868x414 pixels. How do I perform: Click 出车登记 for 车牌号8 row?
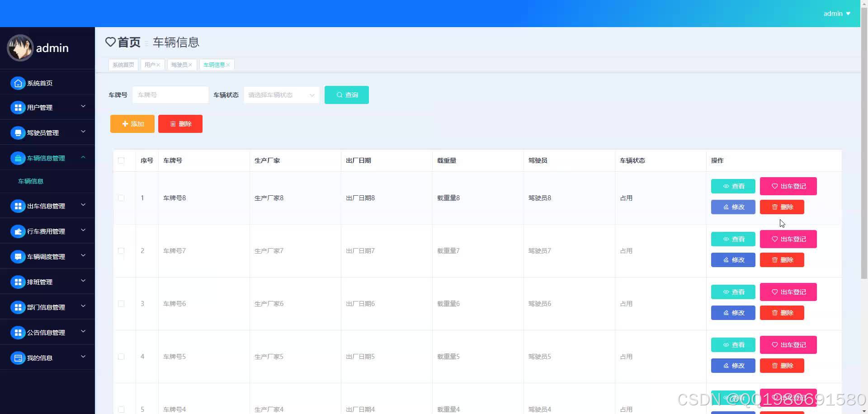pos(788,186)
